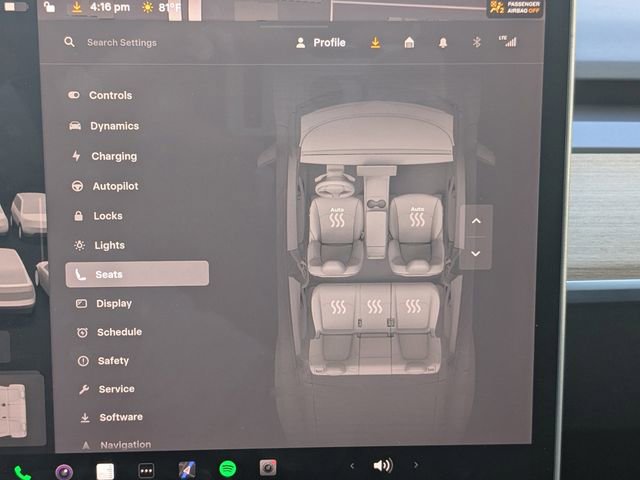Click the software download icon beside Profile
This screenshot has height=480, width=640.
(376, 42)
